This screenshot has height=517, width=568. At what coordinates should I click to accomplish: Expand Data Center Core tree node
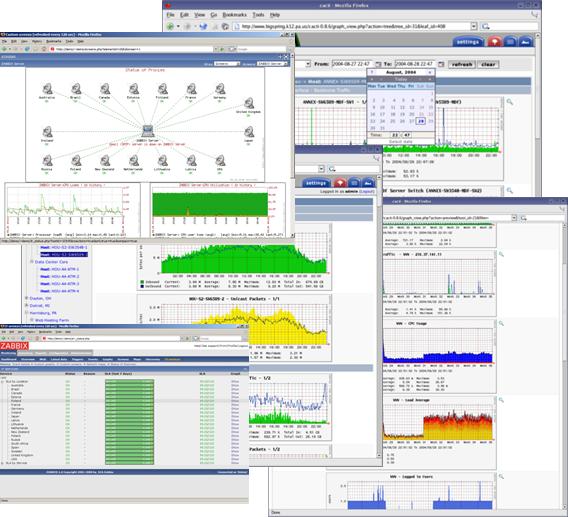pyautogui.click(x=32, y=262)
